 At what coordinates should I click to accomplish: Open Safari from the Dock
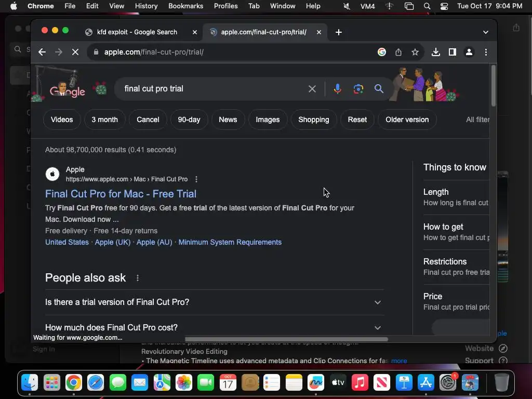tap(96, 383)
